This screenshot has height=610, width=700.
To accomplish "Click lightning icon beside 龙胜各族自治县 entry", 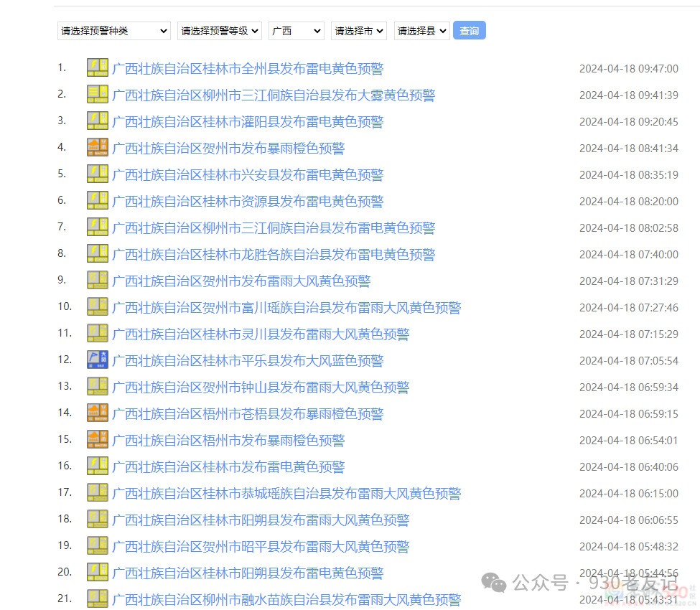I will [x=97, y=254].
